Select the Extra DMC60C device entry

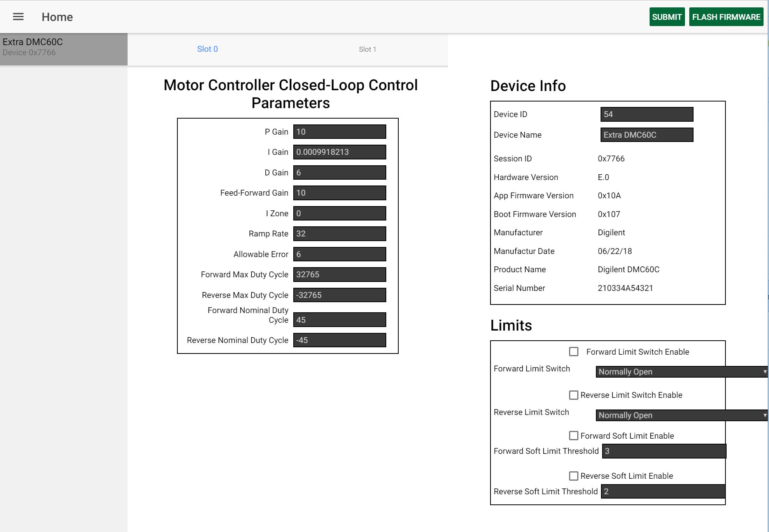tap(64, 49)
